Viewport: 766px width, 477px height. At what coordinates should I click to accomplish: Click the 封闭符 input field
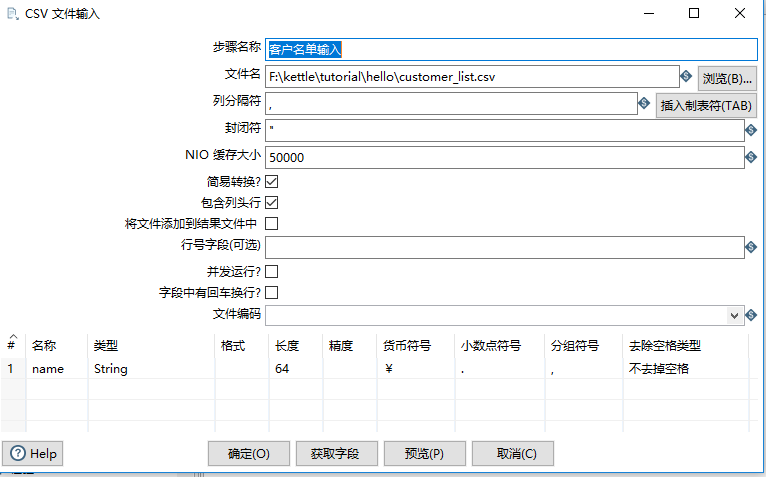[x=505, y=130]
